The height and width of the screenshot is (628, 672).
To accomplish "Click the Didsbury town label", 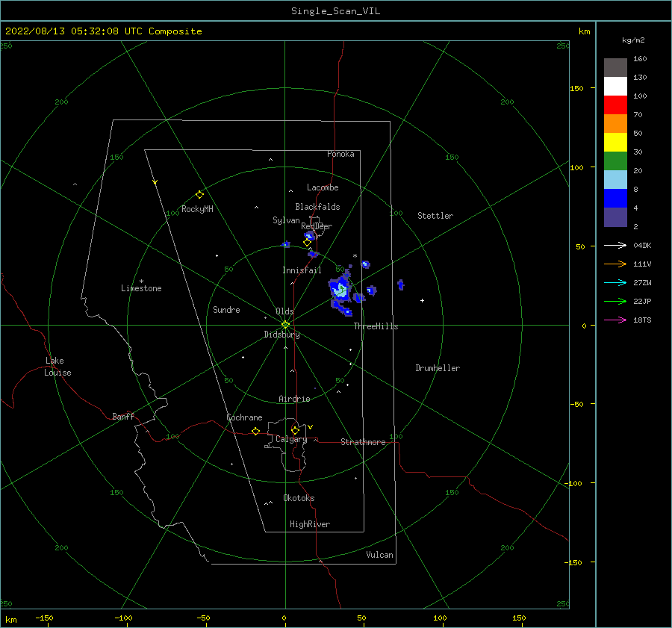I will coord(281,335).
